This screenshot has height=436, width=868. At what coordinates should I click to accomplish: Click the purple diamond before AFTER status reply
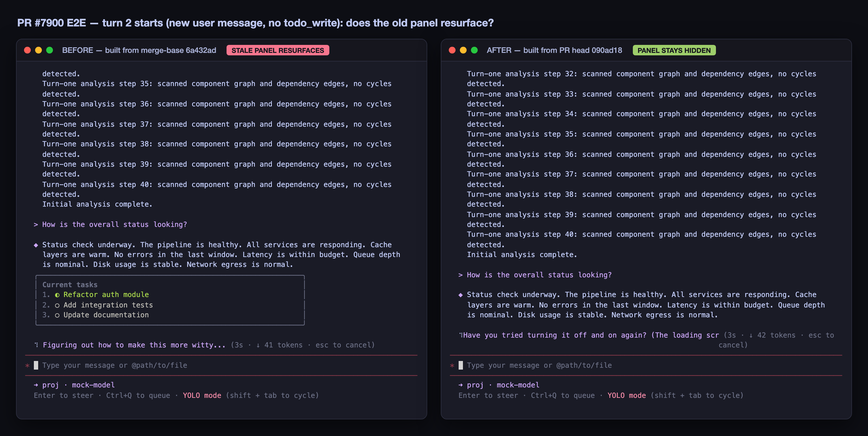coord(460,295)
